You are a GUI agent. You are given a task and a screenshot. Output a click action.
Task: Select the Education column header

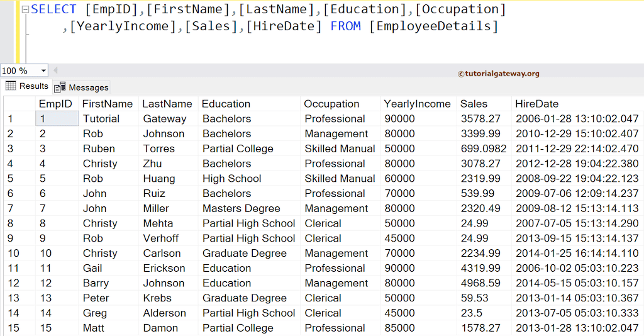[x=249, y=104]
